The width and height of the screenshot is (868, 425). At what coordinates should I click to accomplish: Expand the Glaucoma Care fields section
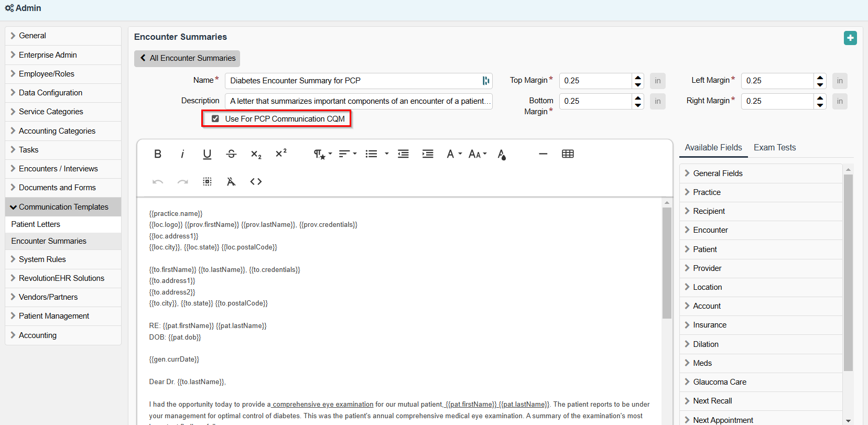(x=719, y=382)
